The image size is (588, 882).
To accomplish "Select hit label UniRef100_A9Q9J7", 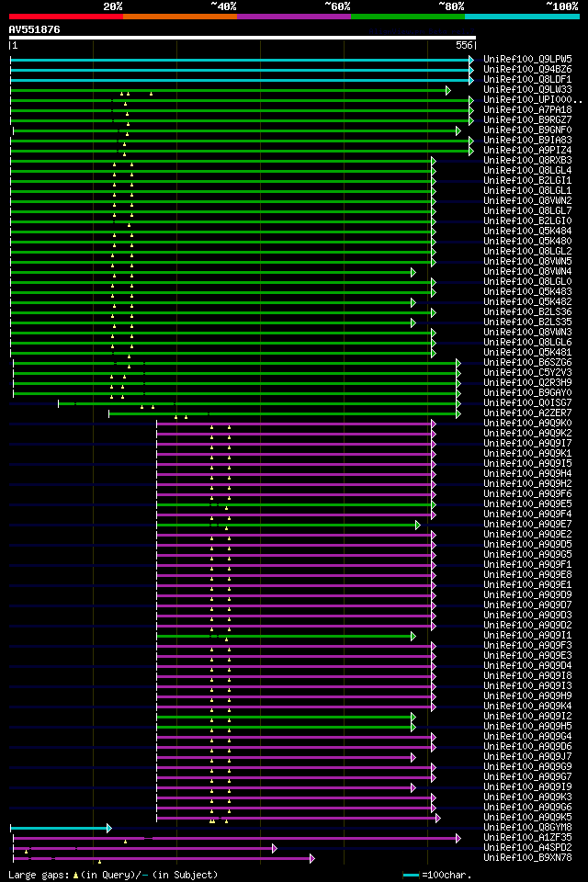I will pyautogui.click(x=527, y=758).
